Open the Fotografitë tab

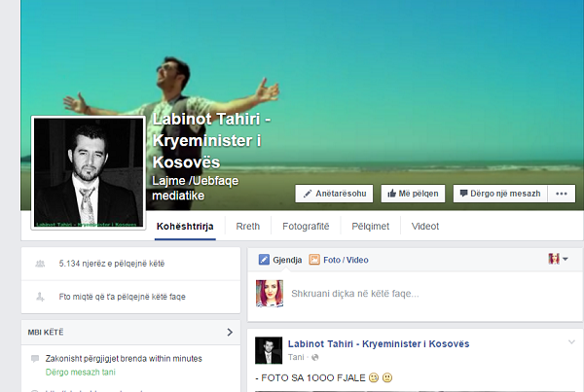[306, 227]
